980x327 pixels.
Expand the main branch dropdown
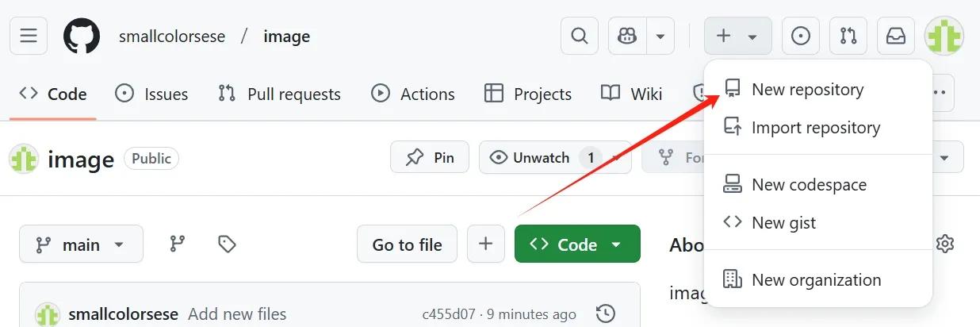[x=81, y=244]
